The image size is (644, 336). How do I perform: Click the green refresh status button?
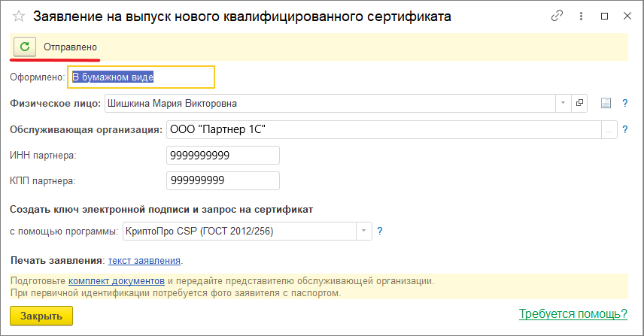click(x=25, y=47)
